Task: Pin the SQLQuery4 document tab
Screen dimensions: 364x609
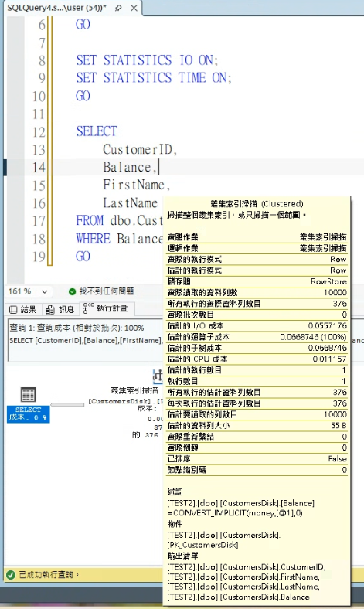Action: coord(118,8)
